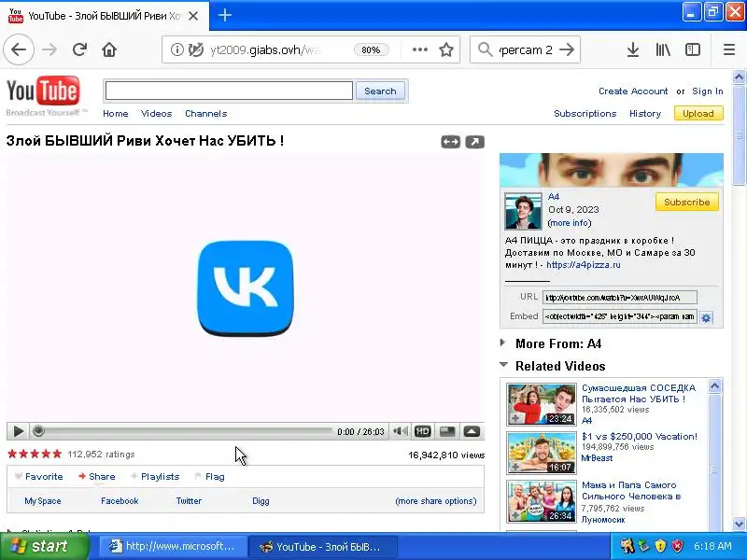Screen dimensions: 747x560
Task: Open the Firefox hamburger menu
Action: click(729, 49)
